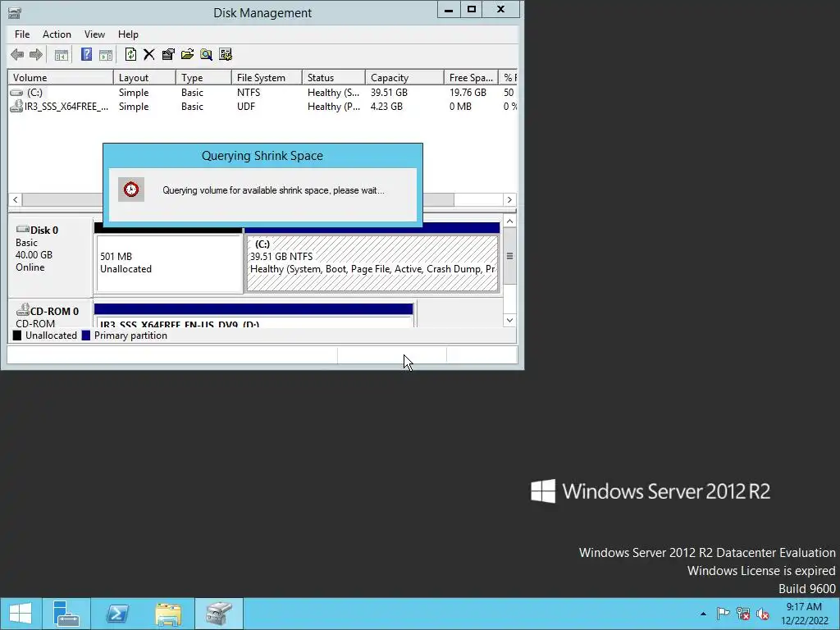Click the (C:) volume drive icon in list
Image resolution: width=840 pixels, height=630 pixels.
click(16, 93)
